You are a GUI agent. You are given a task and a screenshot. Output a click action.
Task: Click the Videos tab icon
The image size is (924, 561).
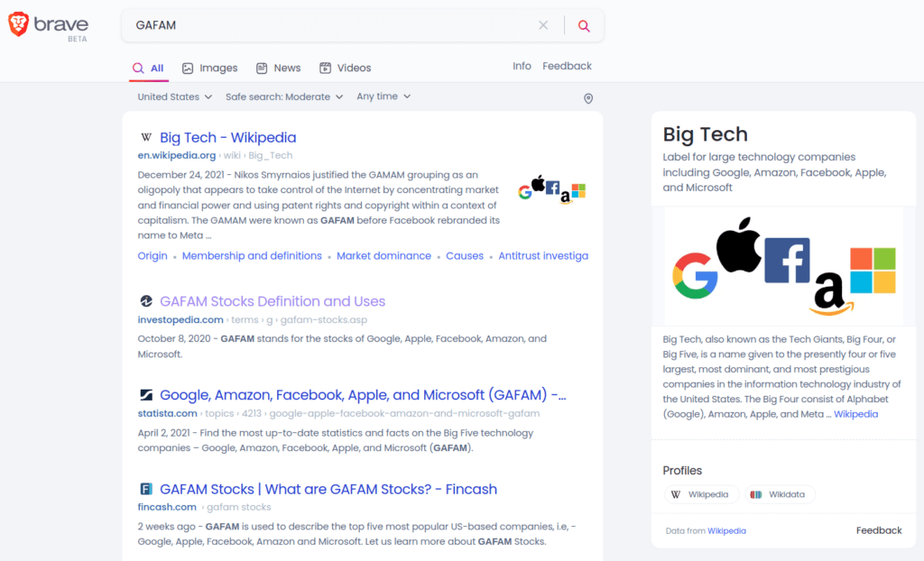pos(325,69)
